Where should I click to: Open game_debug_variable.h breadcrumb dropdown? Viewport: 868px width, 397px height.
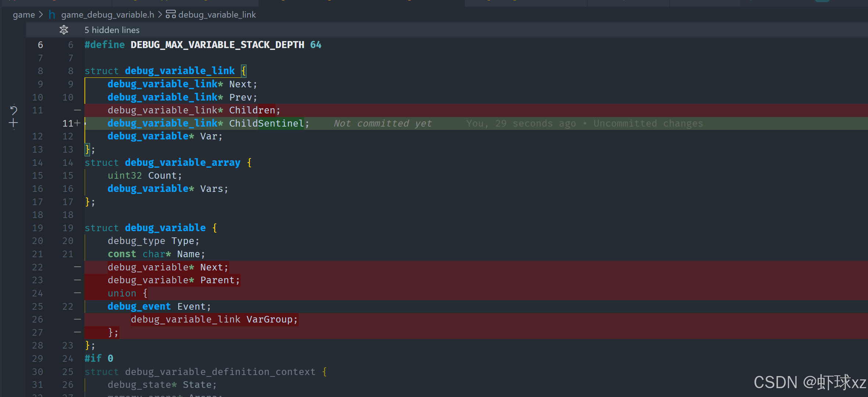coord(107,15)
